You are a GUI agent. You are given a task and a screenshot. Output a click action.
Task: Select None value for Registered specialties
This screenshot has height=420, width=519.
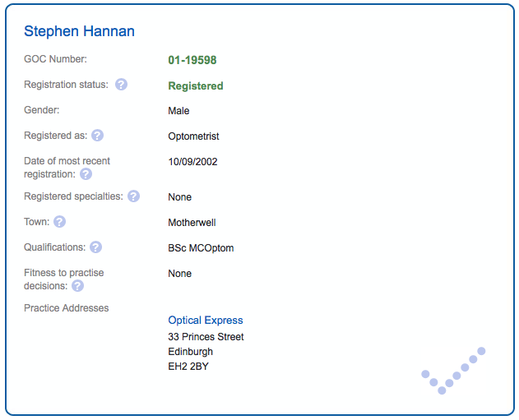[x=180, y=197]
